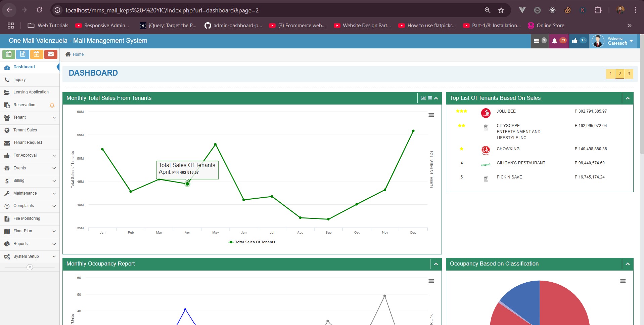This screenshot has width=644, height=325.
Task: Open the Monthly Sales chart hamburger menu
Action: 431,115
